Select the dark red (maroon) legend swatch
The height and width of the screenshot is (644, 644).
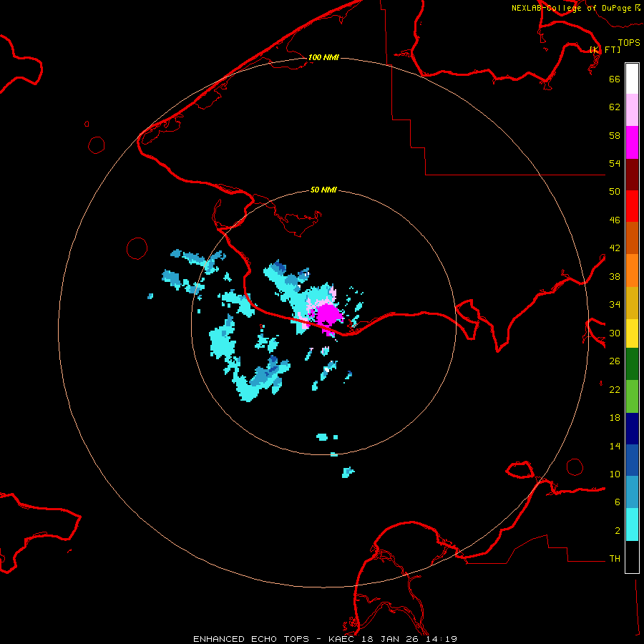point(632,175)
